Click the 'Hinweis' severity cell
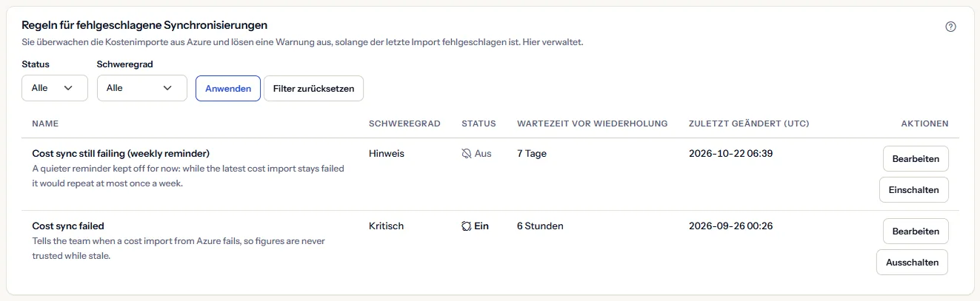Screen dimensions: 980x301 click(x=387, y=154)
